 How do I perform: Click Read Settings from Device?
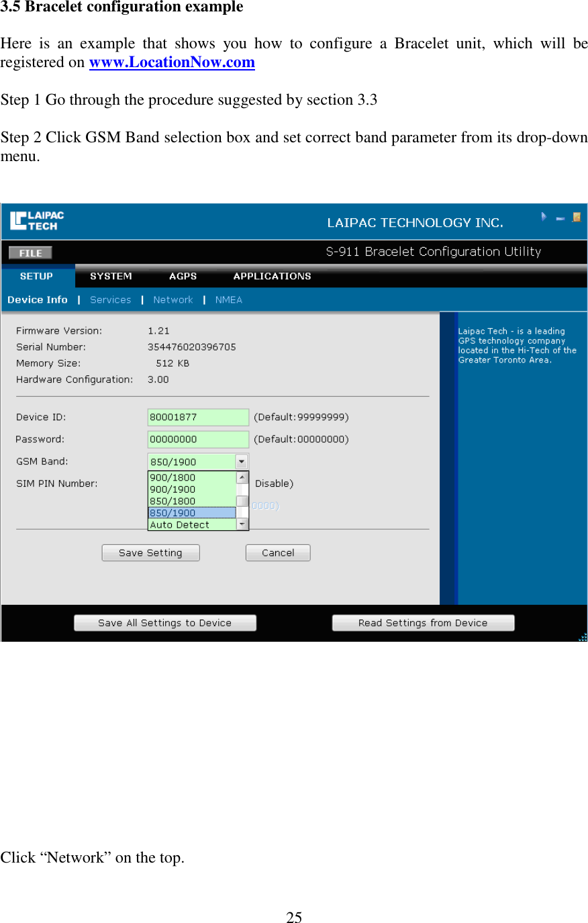pyautogui.click(x=423, y=623)
